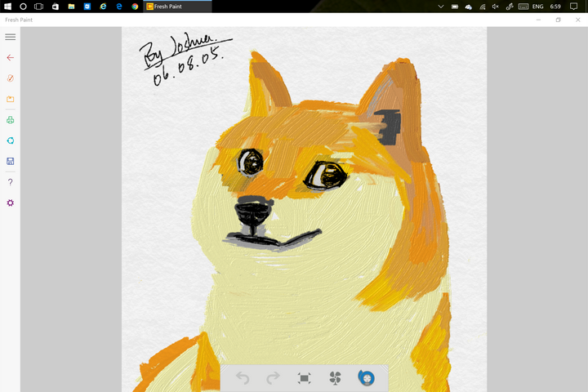Redo the brush stroke
This screenshot has width=588, height=392.
coord(273,378)
